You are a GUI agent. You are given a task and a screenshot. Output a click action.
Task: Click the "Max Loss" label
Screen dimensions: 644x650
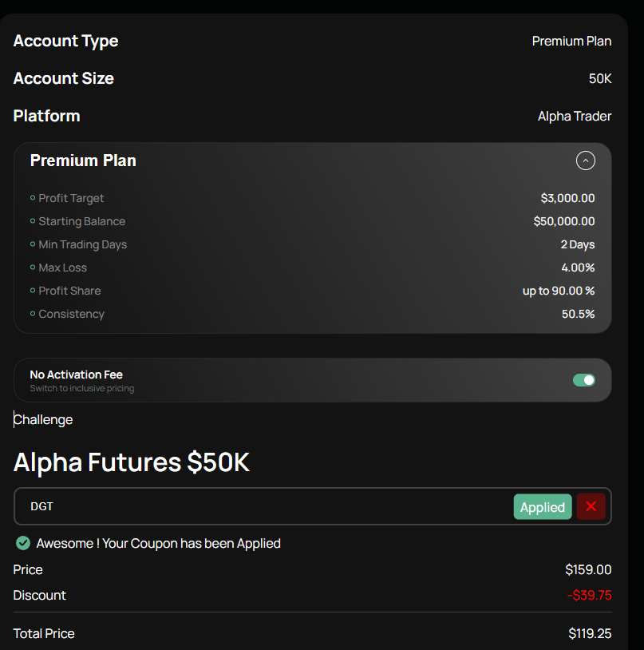[x=62, y=268]
